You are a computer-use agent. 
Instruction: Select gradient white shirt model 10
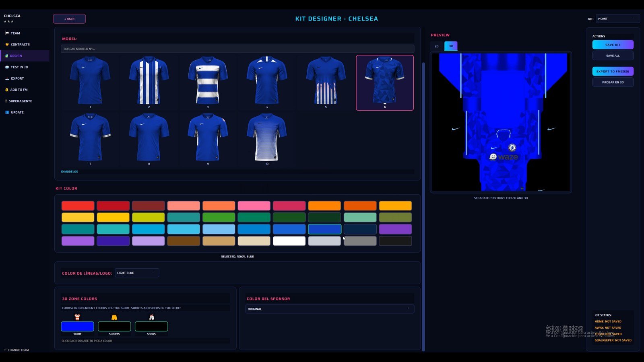click(267, 139)
